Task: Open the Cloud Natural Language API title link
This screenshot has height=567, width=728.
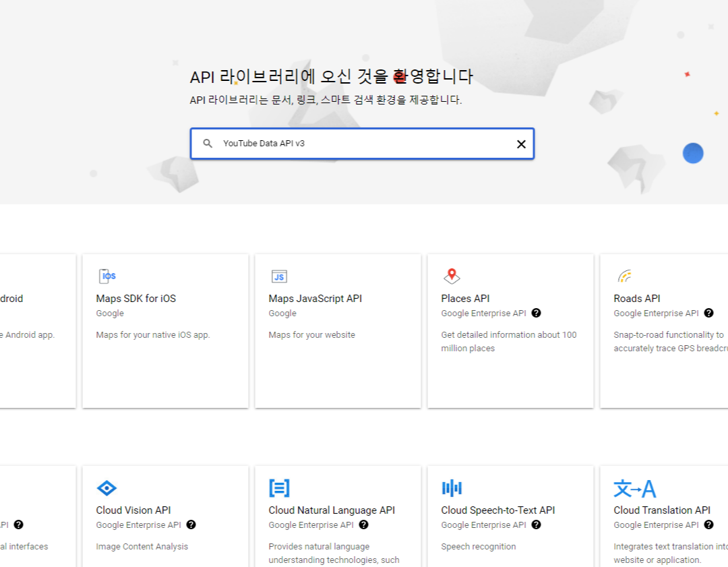Action: 332,510
